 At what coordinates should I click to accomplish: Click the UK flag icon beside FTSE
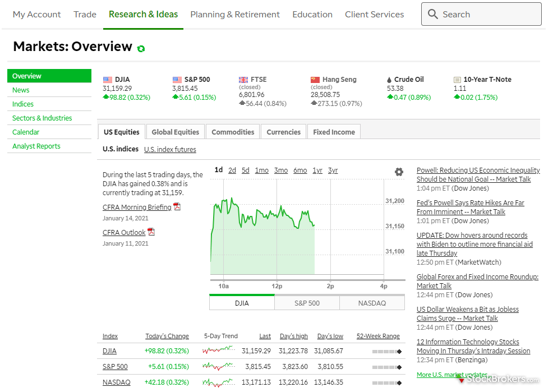tap(243, 80)
